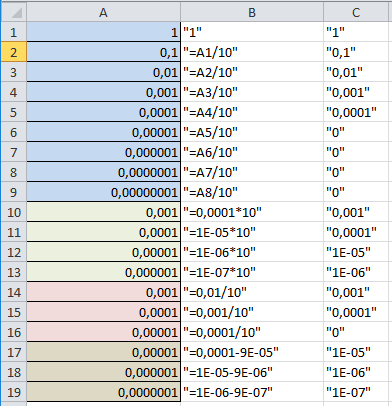Select row 11 header
Viewport: 392px width, 406px height.
coord(14,232)
